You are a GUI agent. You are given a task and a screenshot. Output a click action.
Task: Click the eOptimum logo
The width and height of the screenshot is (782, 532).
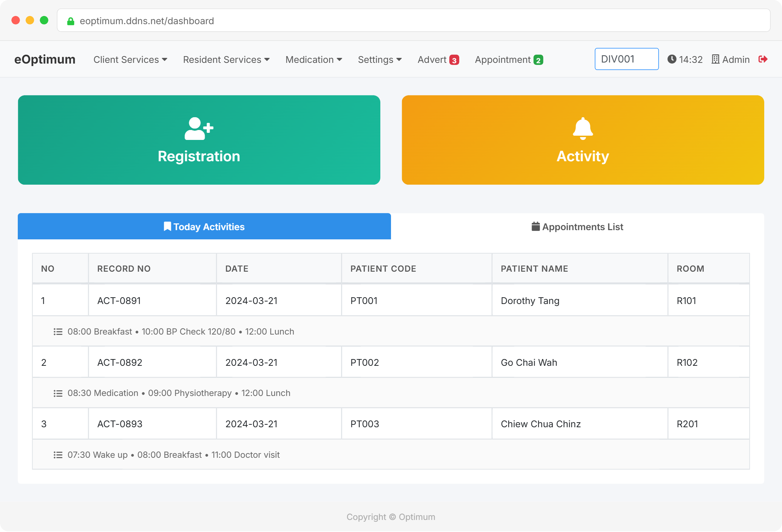pyautogui.click(x=45, y=59)
